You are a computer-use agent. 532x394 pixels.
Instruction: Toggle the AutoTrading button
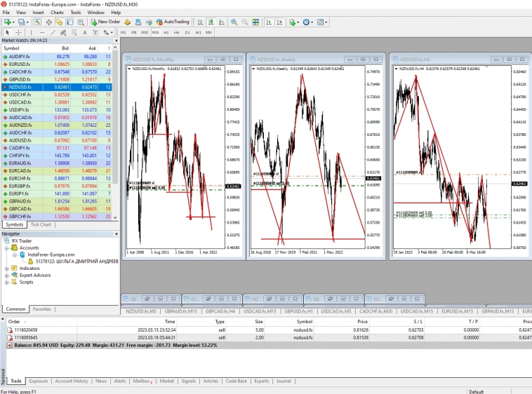click(x=172, y=22)
